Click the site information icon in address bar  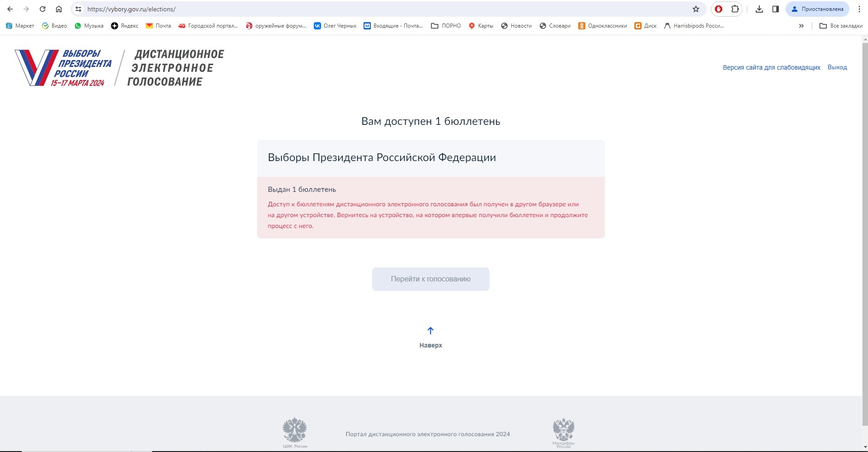click(78, 9)
